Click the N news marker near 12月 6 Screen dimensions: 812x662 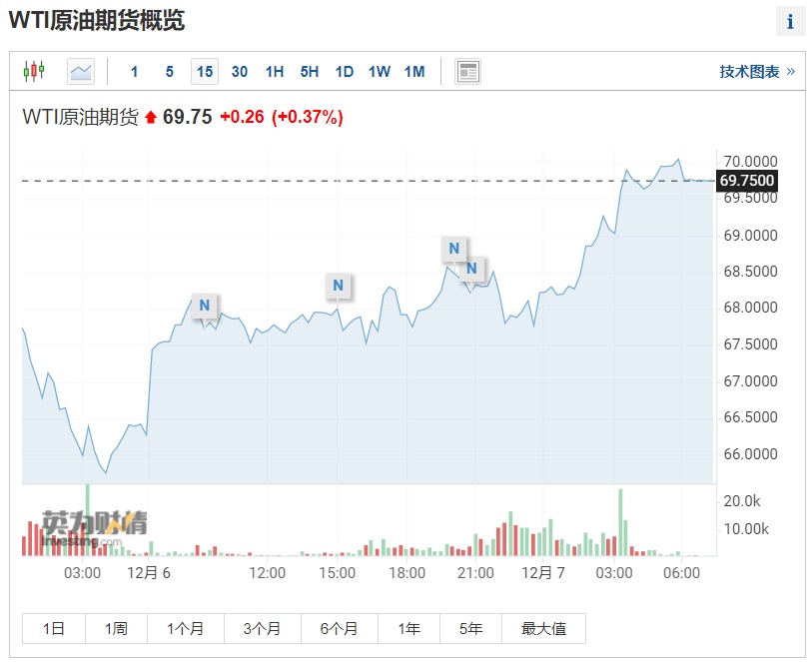pyautogui.click(x=205, y=306)
